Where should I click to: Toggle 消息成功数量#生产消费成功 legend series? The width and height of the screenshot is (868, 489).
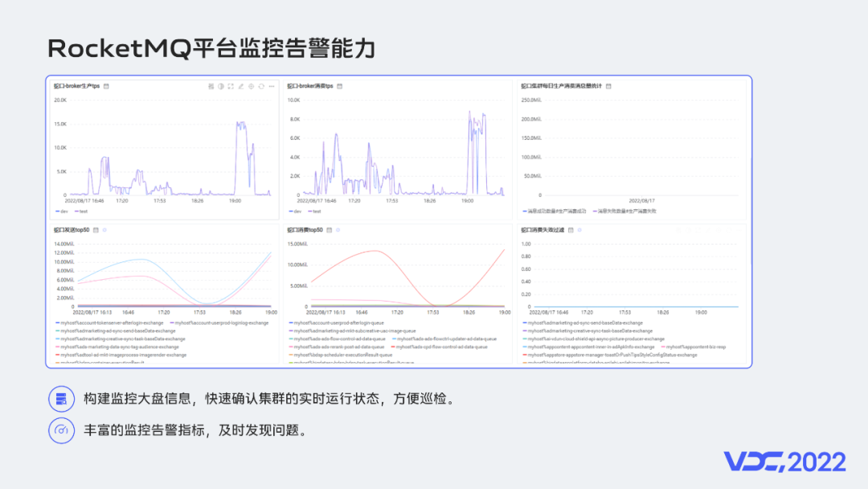(554, 212)
